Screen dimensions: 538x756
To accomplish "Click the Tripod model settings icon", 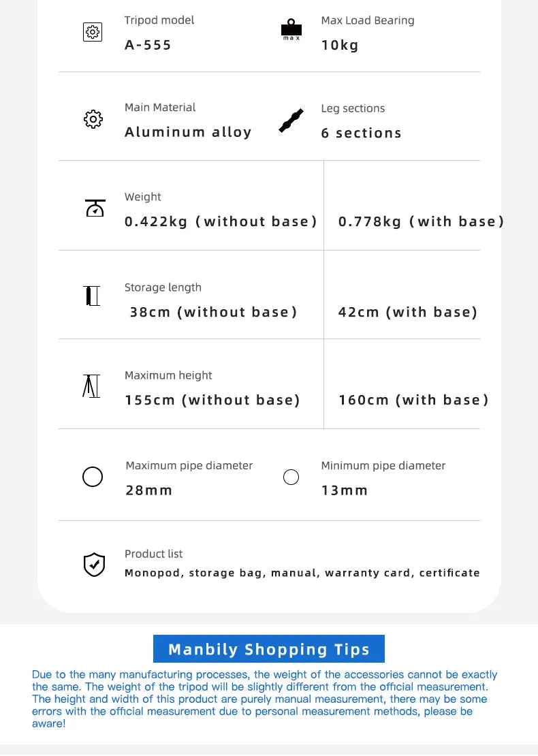I will (x=93, y=32).
